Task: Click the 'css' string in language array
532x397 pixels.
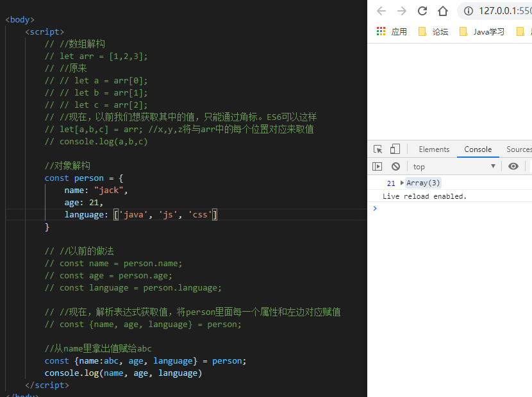Action: coord(200,215)
